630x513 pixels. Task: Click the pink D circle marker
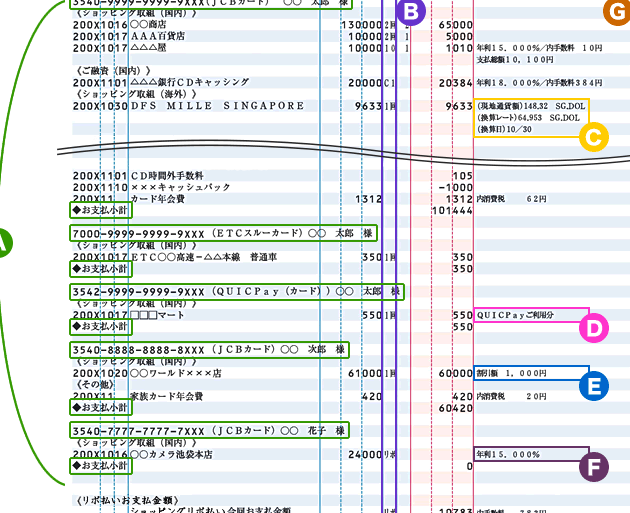[594, 328]
